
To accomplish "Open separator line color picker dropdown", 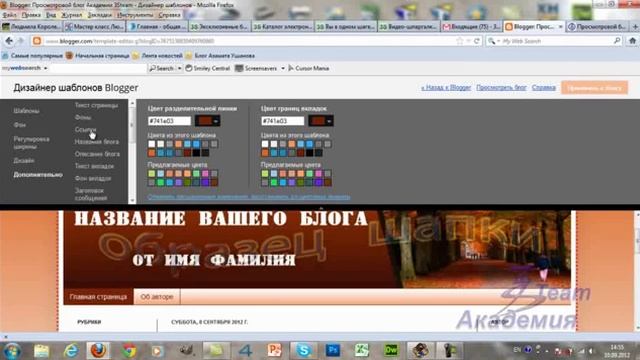I will (x=208, y=121).
